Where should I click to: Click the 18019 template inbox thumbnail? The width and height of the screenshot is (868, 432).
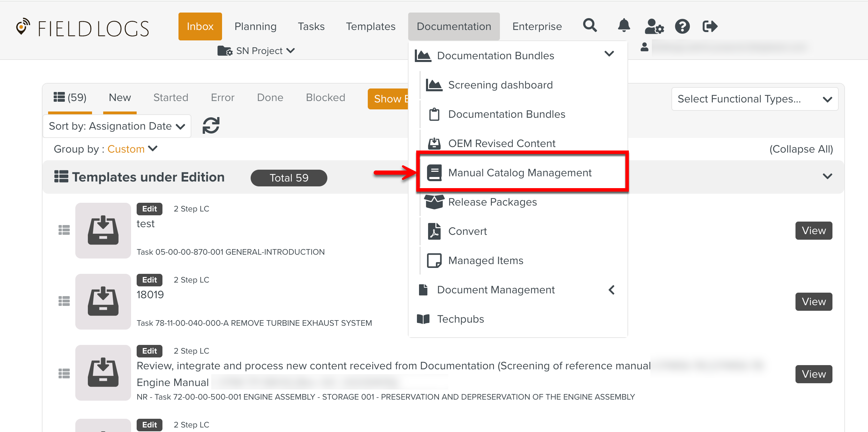(x=103, y=302)
